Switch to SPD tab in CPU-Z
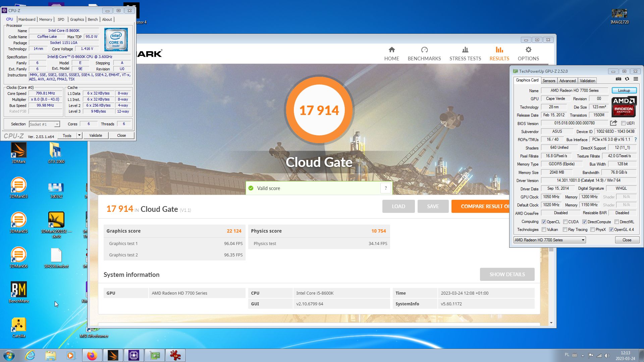The width and height of the screenshot is (644, 362). pyautogui.click(x=61, y=19)
